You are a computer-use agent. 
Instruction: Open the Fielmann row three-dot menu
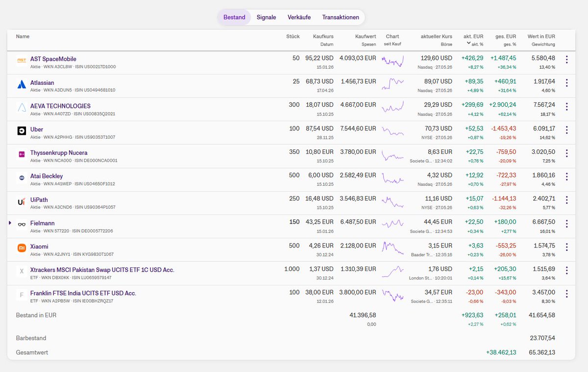coord(566,223)
